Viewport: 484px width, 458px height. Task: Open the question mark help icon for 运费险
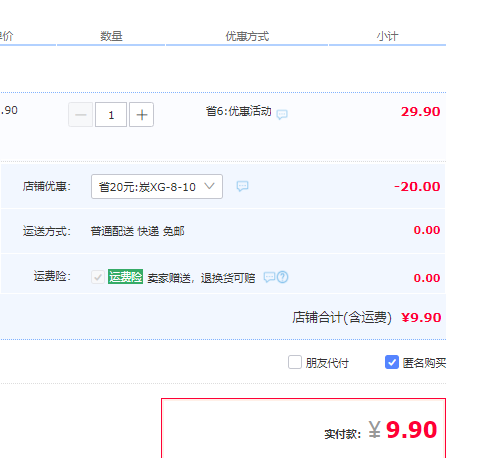tap(283, 277)
